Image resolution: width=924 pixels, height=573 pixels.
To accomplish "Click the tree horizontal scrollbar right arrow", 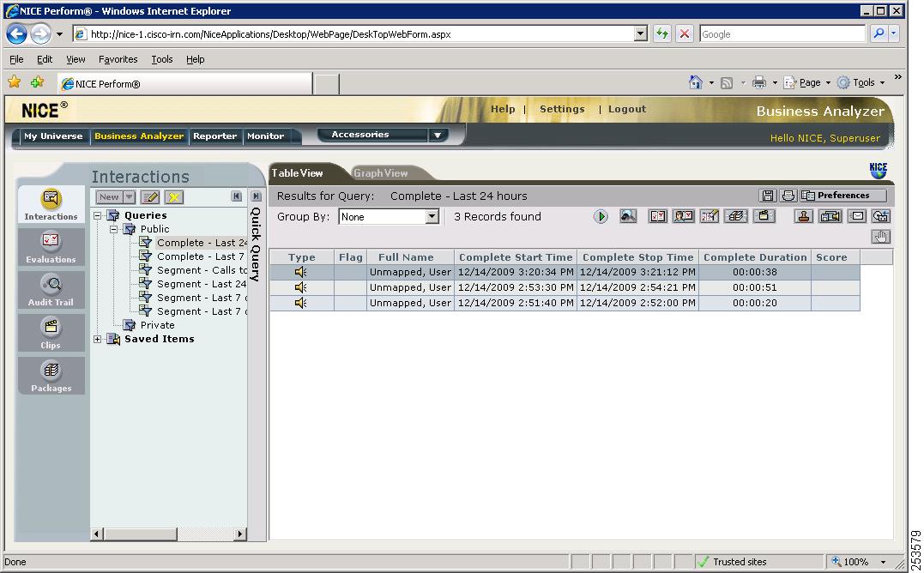I will (x=240, y=534).
